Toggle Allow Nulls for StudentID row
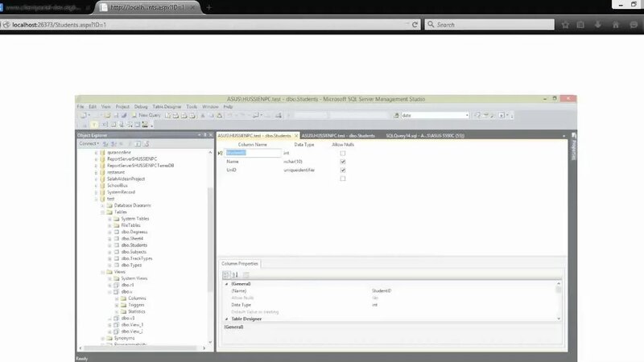The width and height of the screenshot is (644, 362). pos(343,153)
